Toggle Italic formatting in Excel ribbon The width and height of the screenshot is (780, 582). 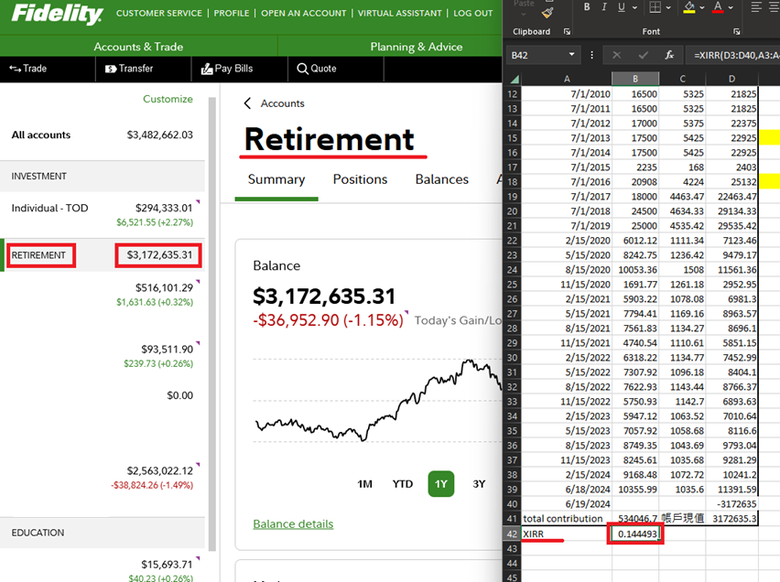pyautogui.click(x=604, y=7)
